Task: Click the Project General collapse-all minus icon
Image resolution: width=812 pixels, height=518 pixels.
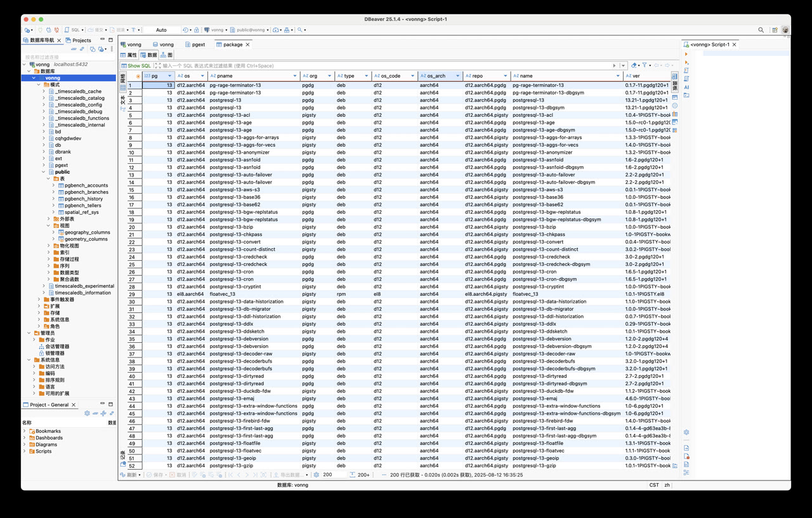Action: (x=95, y=413)
